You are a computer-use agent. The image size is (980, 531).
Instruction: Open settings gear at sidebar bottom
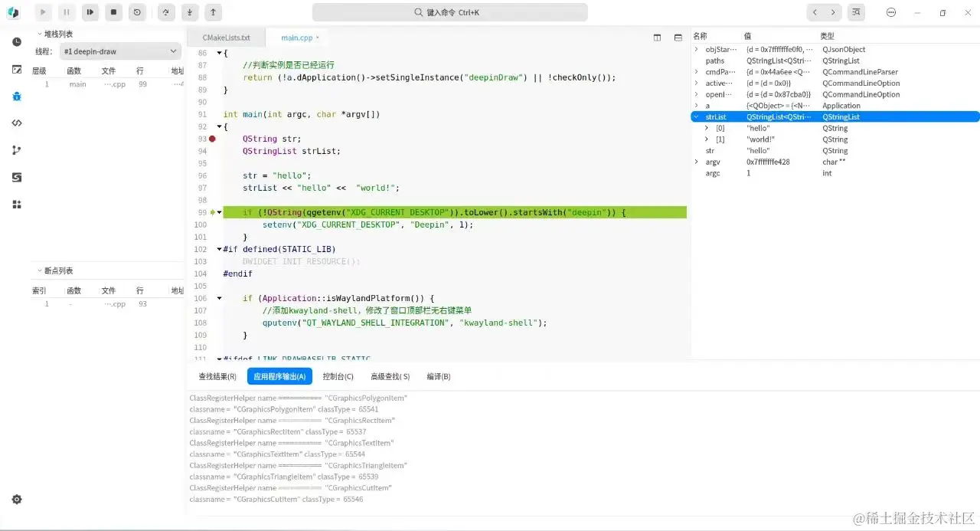pyautogui.click(x=17, y=500)
